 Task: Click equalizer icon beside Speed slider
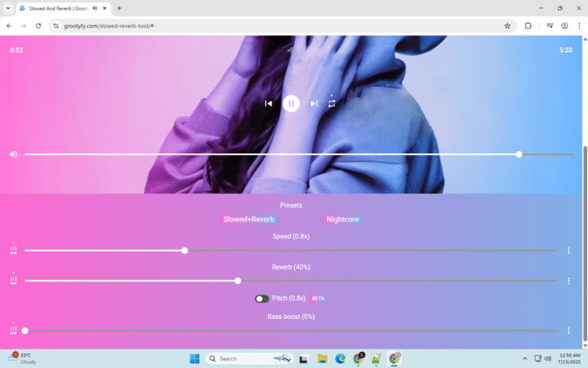[x=13, y=250]
